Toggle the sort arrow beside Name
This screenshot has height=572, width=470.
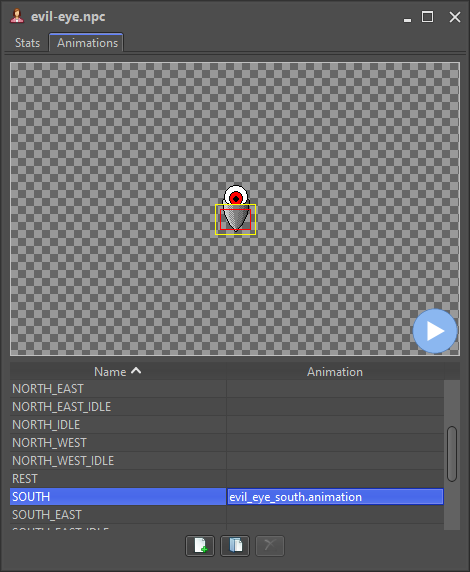pos(136,371)
